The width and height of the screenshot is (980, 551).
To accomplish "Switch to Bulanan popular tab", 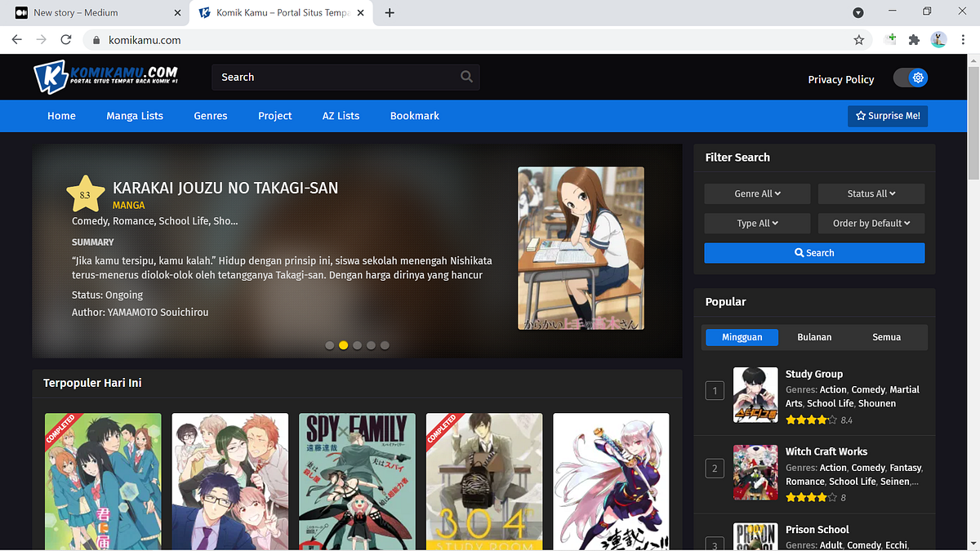I will coord(814,337).
